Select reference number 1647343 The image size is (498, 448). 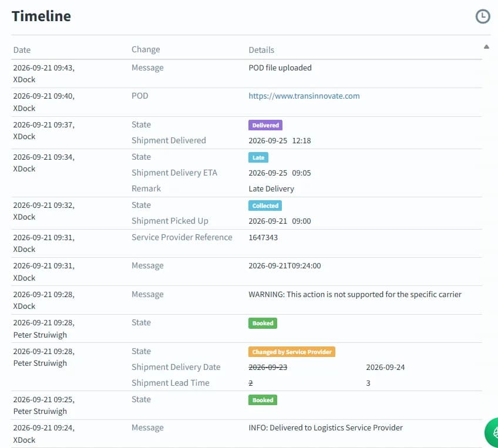click(x=263, y=237)
